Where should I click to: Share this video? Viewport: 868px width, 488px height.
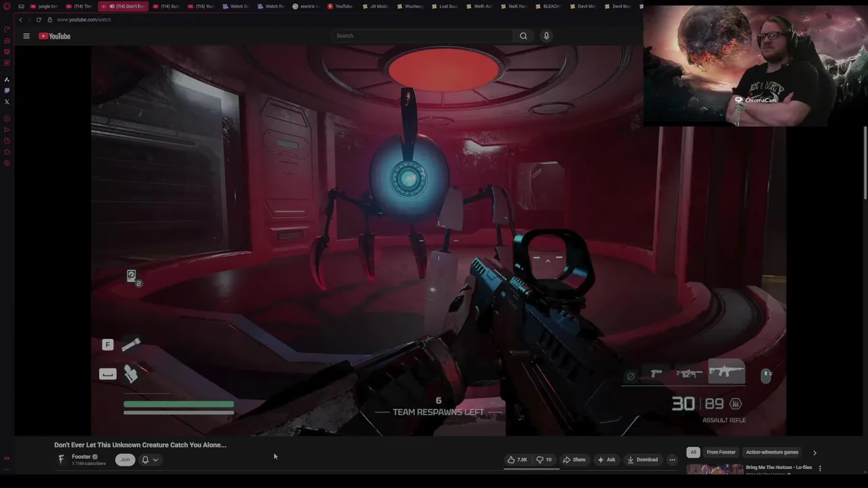click(x=574, y=460)
